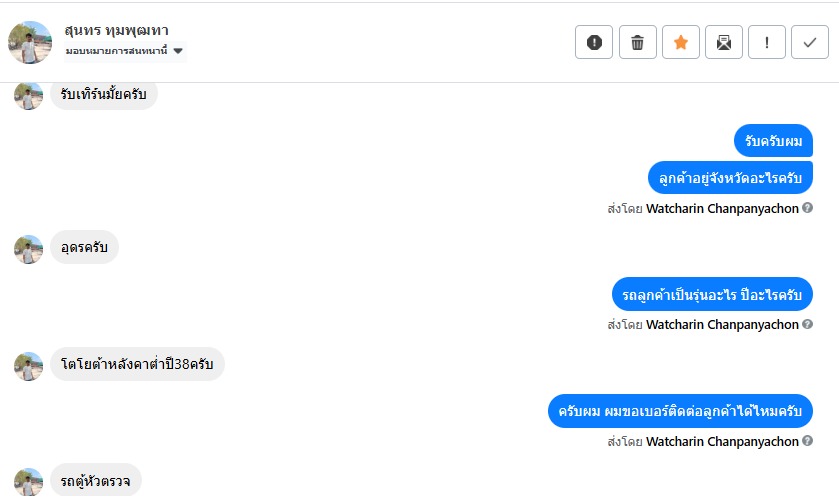Star this conversation as follow-up
Screen dimensions: 839x501
tap(680, 42)
